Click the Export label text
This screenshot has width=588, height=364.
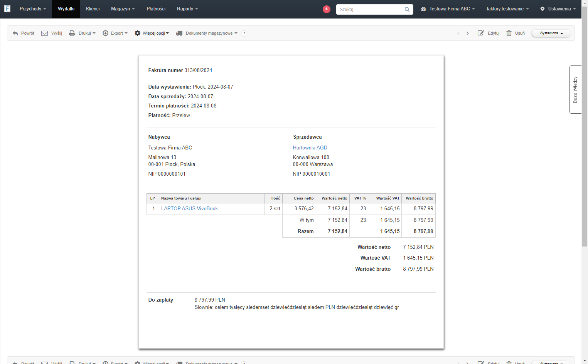117,34
